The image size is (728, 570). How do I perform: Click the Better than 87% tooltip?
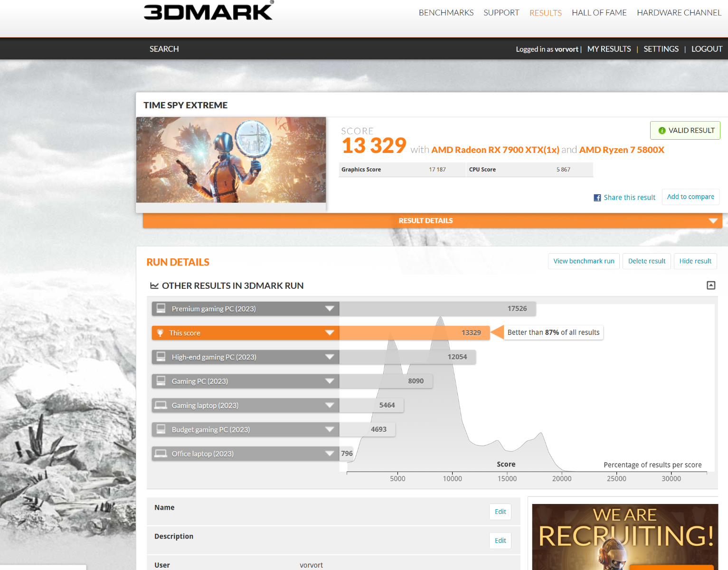553,332
